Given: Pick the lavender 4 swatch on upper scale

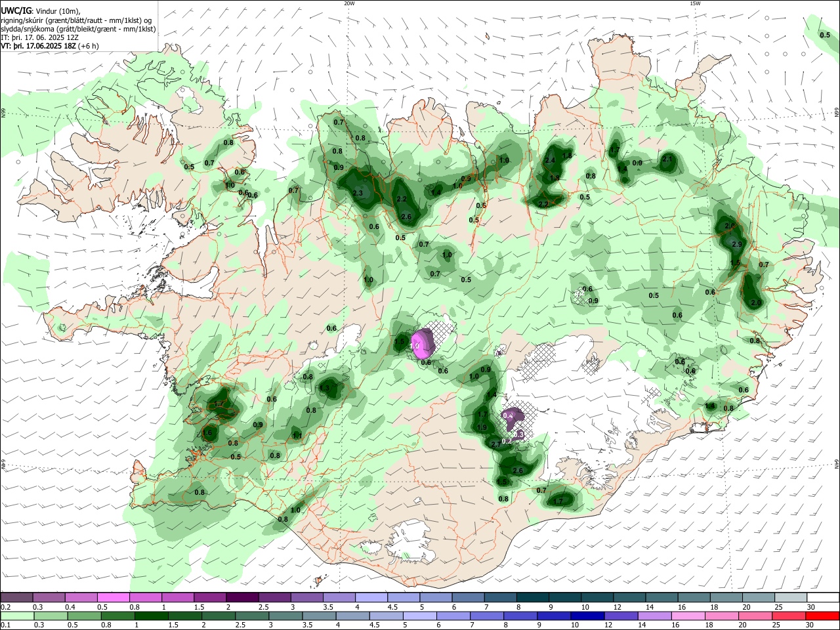Looking at the screenshot, I should [371, 598].
